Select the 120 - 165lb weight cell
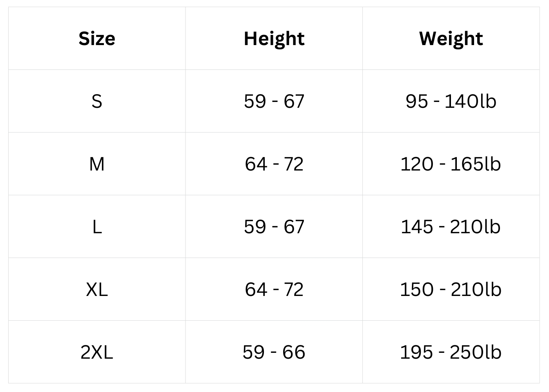 pyautogui.click(x=451, y=164)
